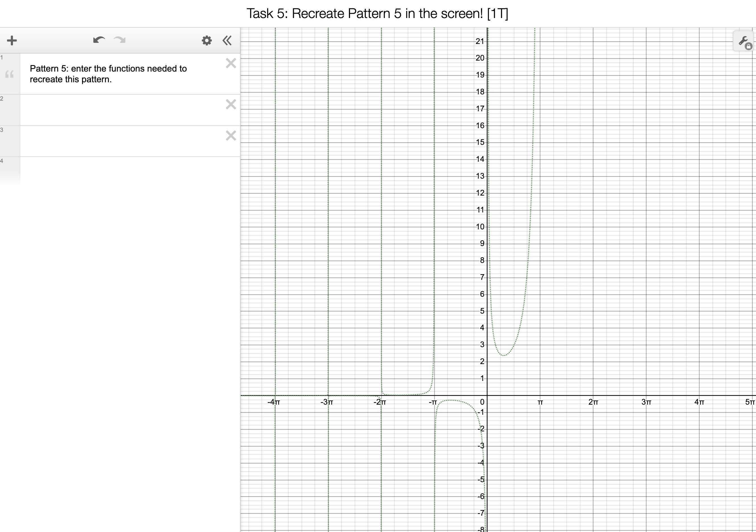
Task: Click the origin of the graph
Action: [x=487, y=395]
